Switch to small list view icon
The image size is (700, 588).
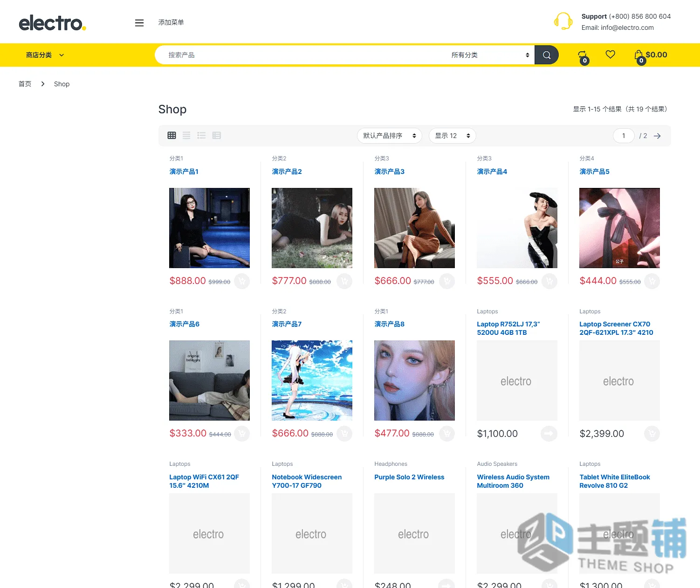click(x=216, y=135)
